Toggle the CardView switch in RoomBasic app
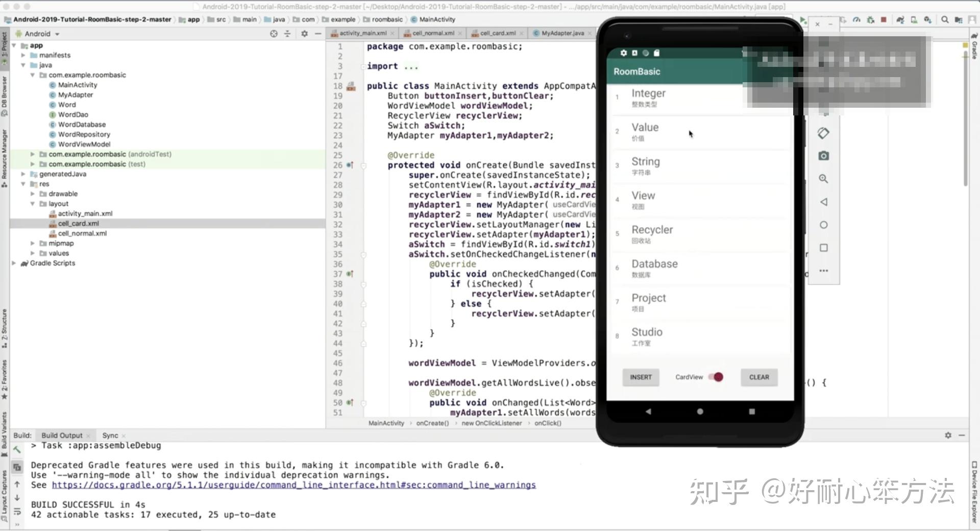The height and width of the screenshot is (531, 980). (717, 377)
